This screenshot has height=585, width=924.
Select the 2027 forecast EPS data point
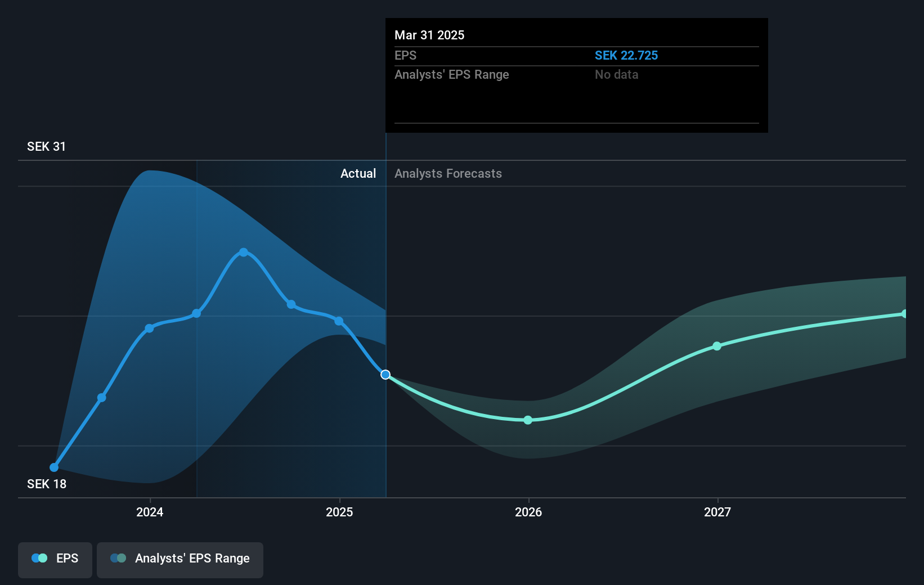pos(717,346)
